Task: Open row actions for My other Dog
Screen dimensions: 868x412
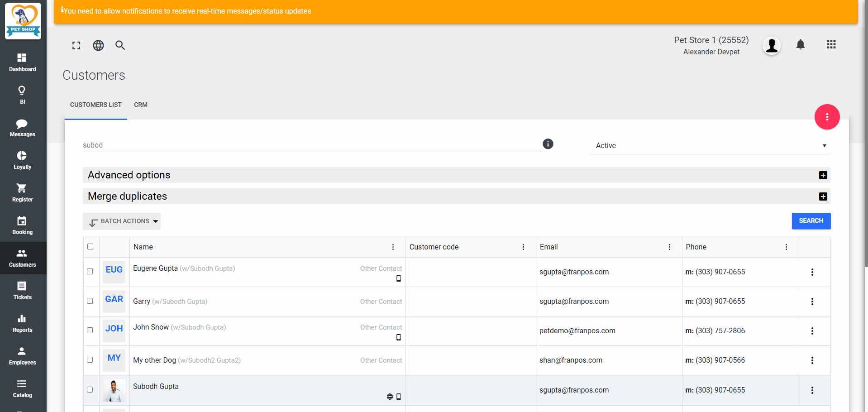Action: click(812, 360)
